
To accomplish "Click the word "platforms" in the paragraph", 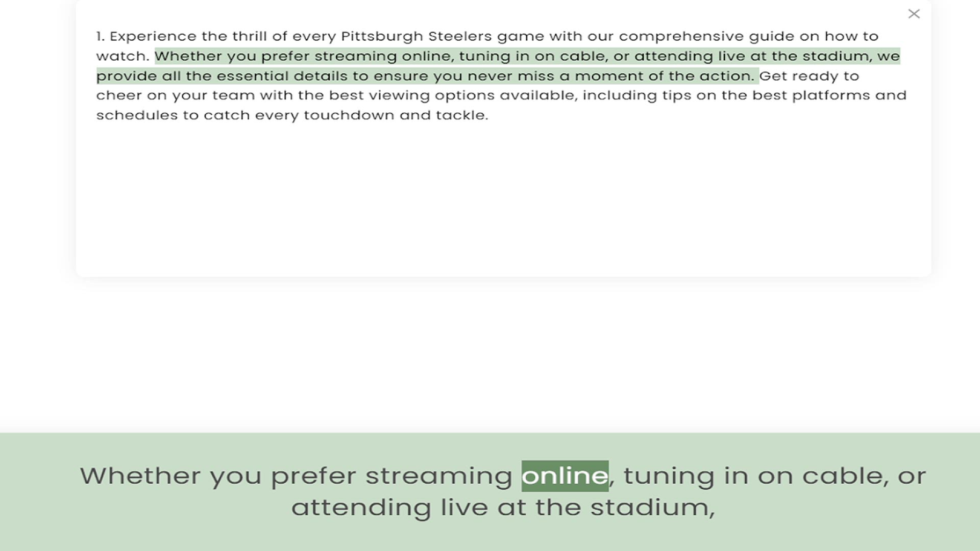I will pyautogui.click(x=831, y=95).
